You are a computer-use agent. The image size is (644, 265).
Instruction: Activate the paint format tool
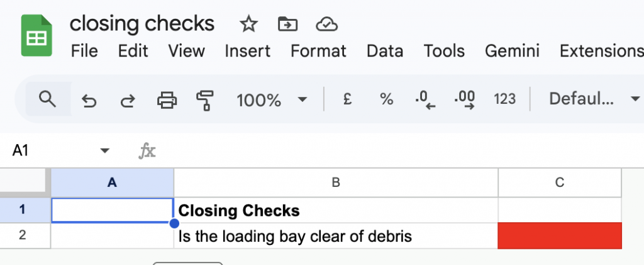(x=205, y=99)
